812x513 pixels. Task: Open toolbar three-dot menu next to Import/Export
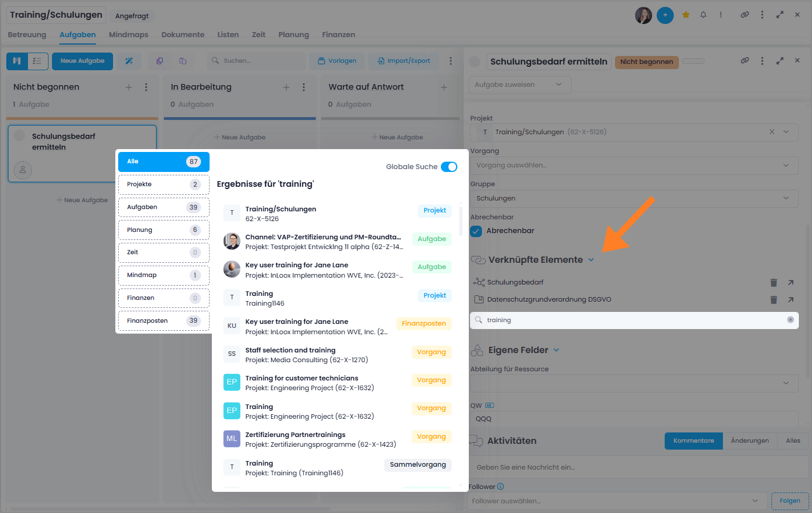[451, 61]
